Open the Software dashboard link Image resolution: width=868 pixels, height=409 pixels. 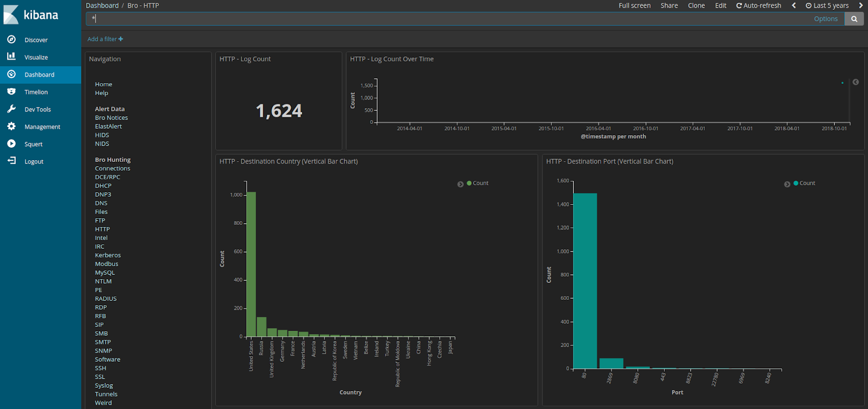coord(107,360)
